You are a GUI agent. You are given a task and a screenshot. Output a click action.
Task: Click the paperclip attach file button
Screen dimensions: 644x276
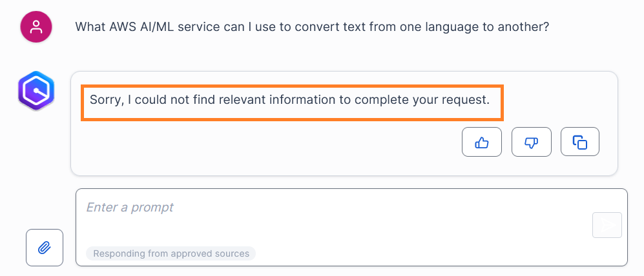click(45, 248)
